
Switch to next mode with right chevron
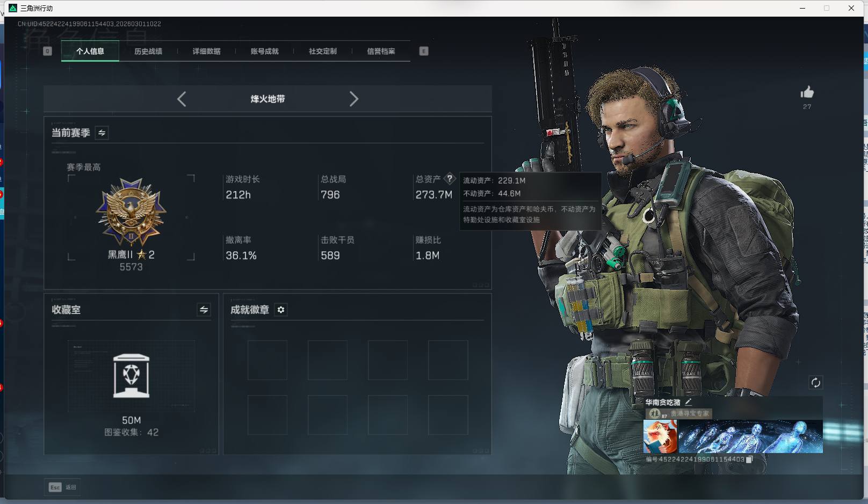(353, 99)
